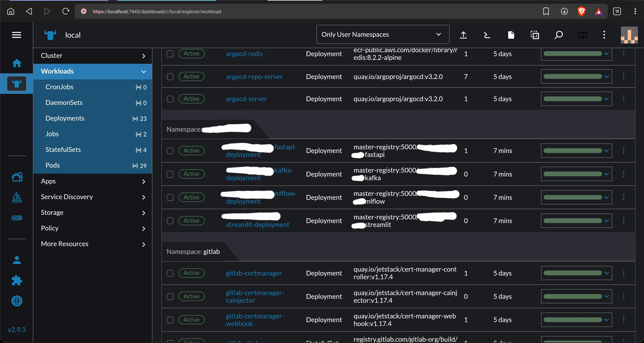Select the local cluster icon in sidebar
Viewport: 644px width, 343px height.
pos(17,84)
